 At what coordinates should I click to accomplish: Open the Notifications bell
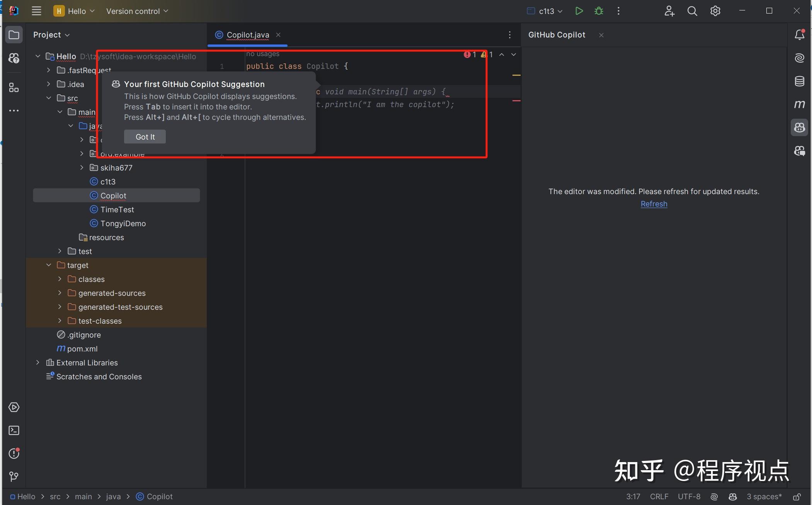(x=799, y=34)
